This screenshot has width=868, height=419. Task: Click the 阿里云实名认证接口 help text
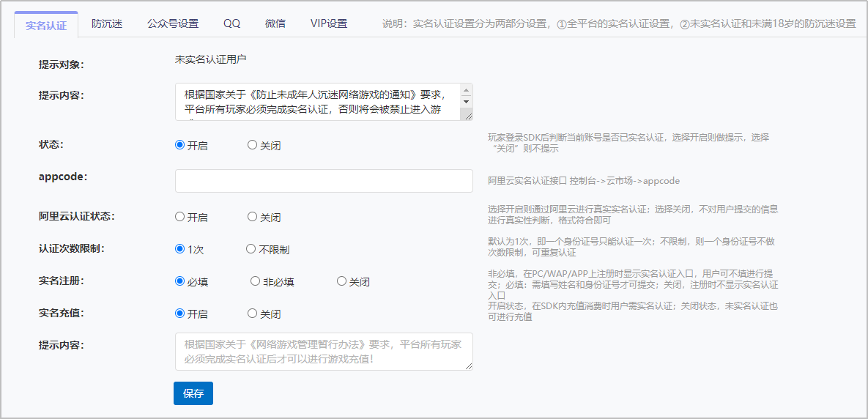tap(584, 181)
